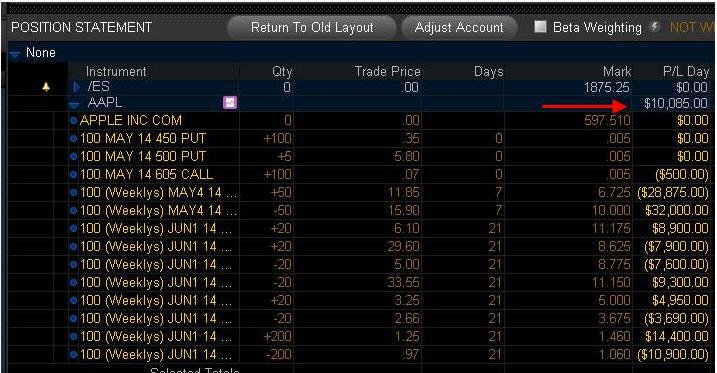Expand the /ES instrument row
The image size is (717, 373).
[77, 87]
